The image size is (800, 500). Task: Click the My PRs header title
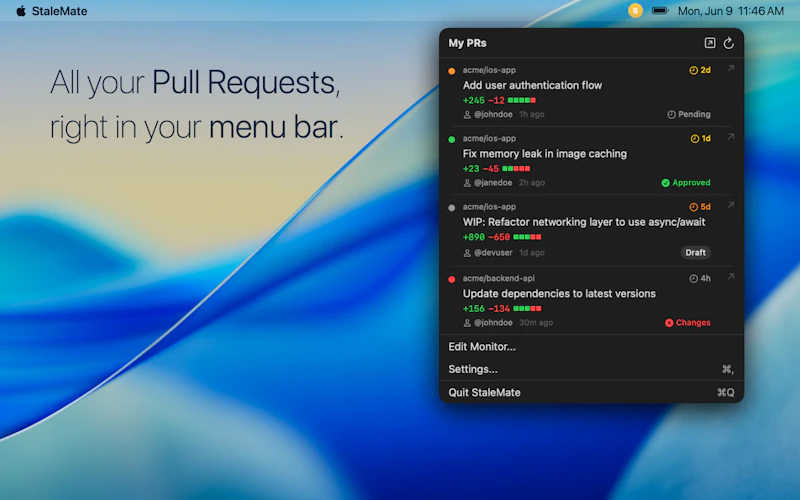point(467,43)
